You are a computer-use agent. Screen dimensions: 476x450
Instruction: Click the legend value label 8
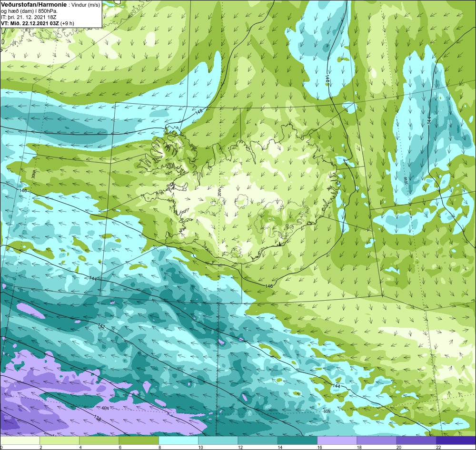pyautogui.click(x=159, y=447)
